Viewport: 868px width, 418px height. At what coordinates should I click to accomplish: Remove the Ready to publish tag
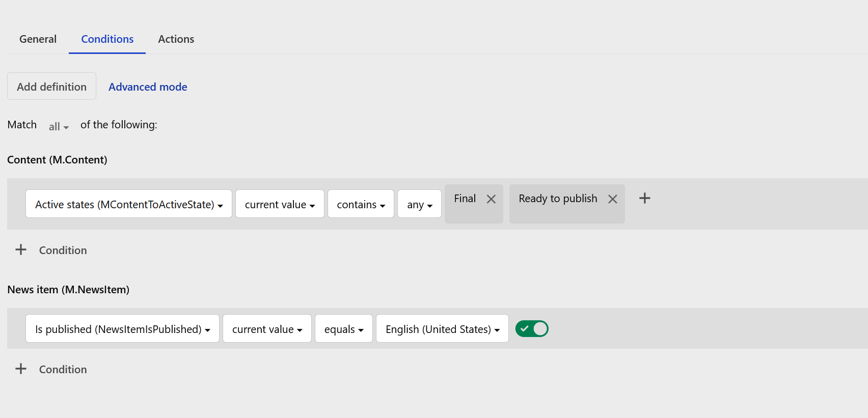(x=612, y=199)
